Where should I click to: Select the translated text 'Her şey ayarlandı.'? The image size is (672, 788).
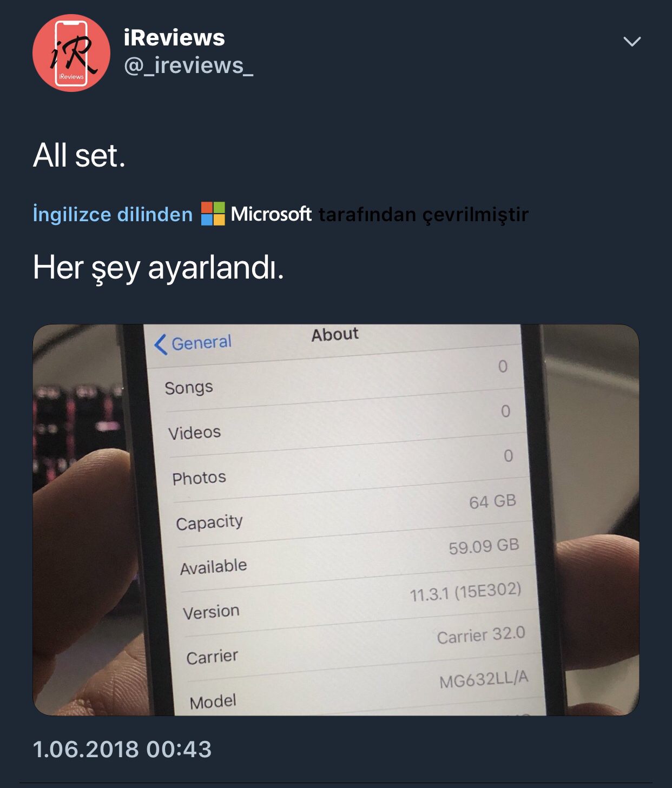pos(159,268)
